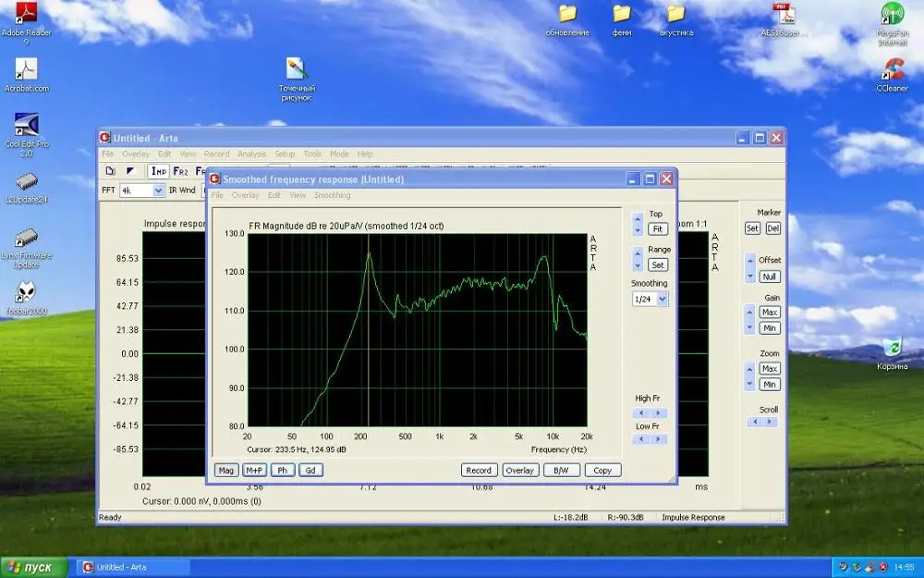This screenshot has height=578, width=924.
Task: Open the CCleaner desktop icon
Action: 892,69
